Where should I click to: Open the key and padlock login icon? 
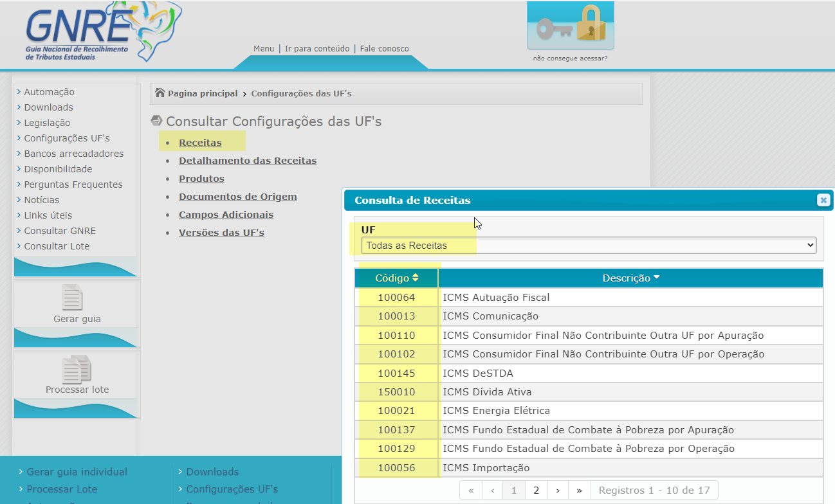pos(570,26)
